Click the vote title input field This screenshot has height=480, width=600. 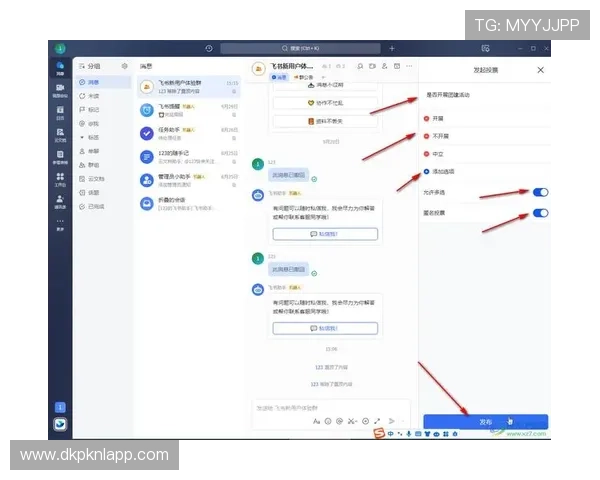point(486,95)
